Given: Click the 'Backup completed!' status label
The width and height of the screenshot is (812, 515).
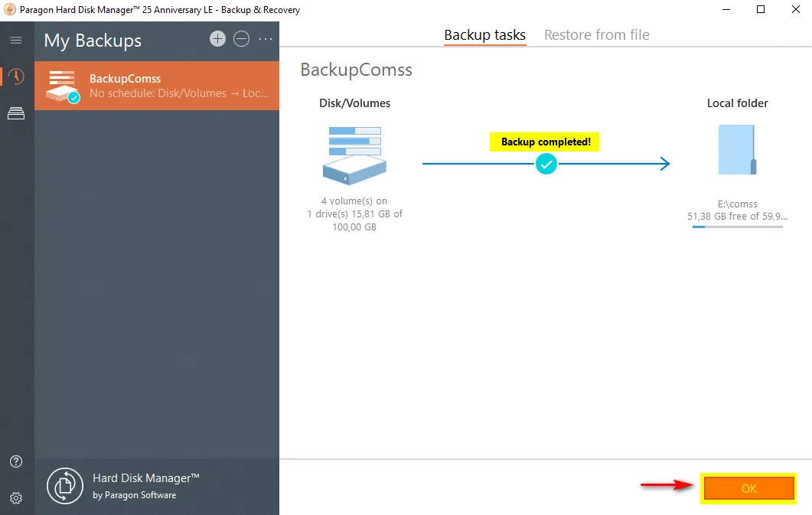Looking at the screenshot, I should (x=546, y=142).
